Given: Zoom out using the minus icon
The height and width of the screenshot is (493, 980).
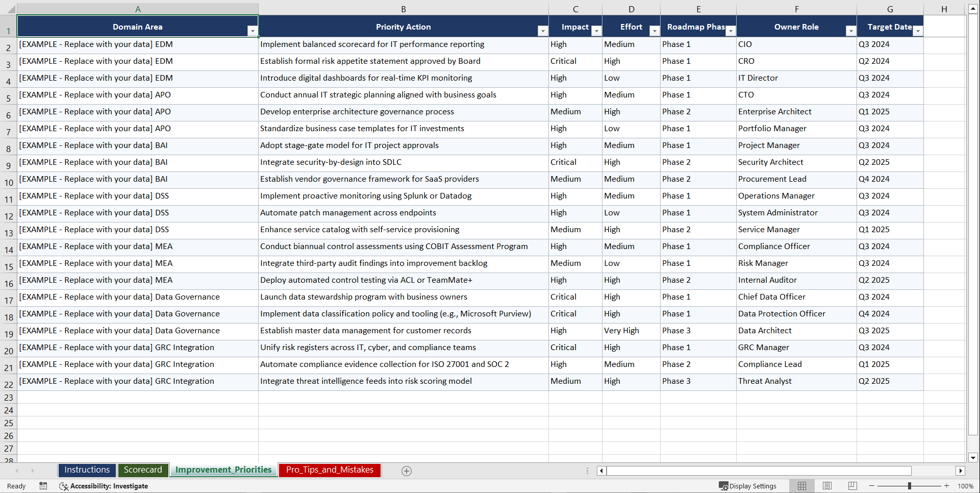Looking at the screenshot, I should [x=871, y=486].
